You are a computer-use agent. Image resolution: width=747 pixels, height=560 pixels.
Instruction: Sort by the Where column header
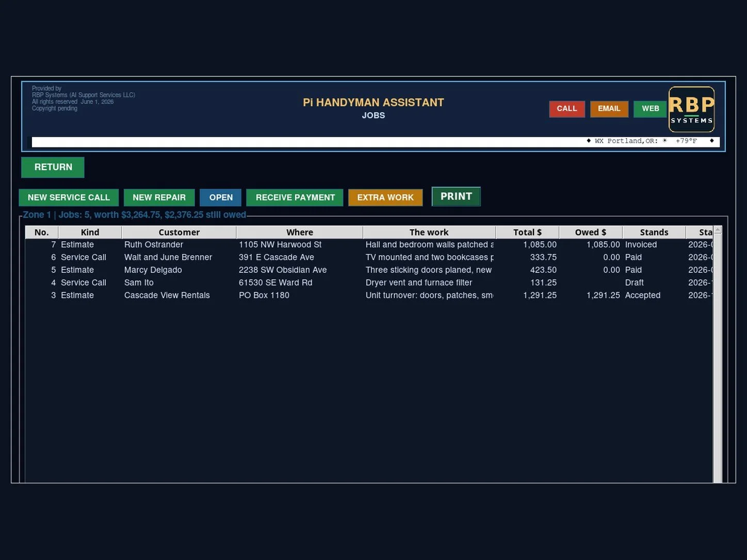pyautogui.click(x=300, y=232)
